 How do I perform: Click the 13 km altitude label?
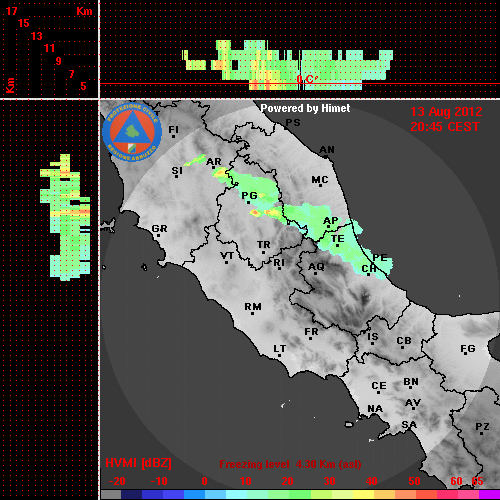point(37,36)
